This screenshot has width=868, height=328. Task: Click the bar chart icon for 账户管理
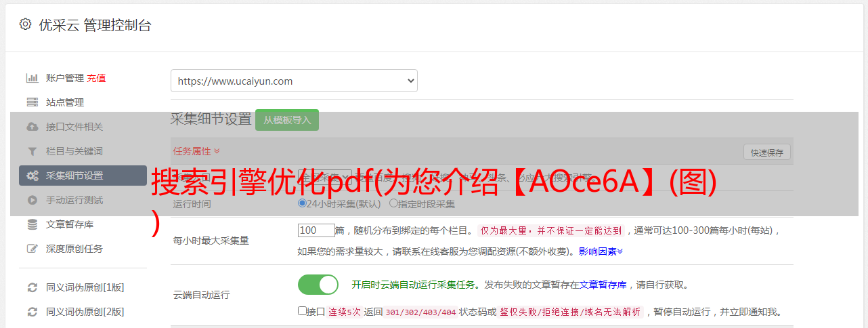[32, 78]
